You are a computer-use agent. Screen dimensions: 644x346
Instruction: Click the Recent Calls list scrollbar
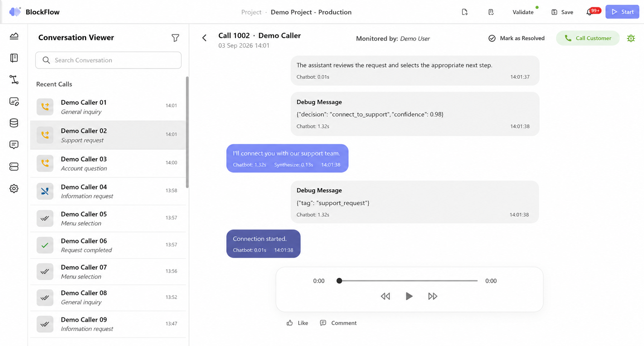point(187,132)
